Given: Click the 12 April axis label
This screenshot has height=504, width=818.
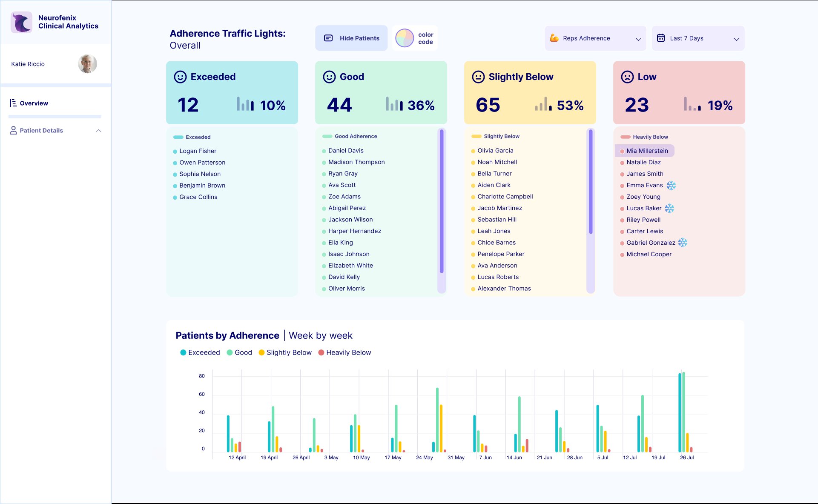Looking at the screenshot, I should click(x=237, y=458).
